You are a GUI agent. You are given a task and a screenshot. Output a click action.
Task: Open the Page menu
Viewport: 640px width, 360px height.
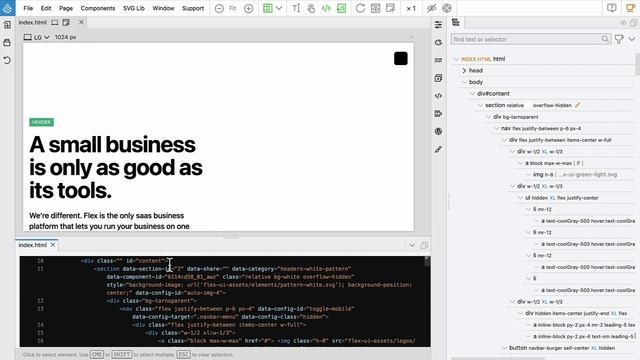(x=66, y=8)
